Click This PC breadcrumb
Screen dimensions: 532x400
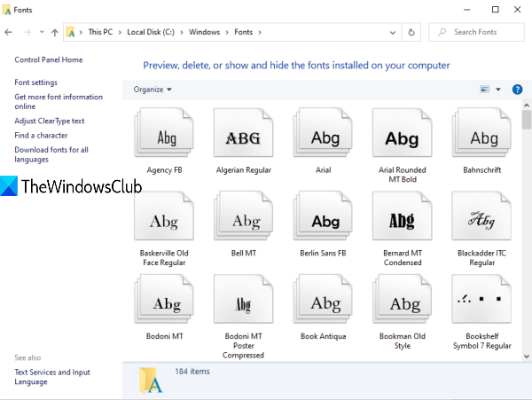coord(100,32)
